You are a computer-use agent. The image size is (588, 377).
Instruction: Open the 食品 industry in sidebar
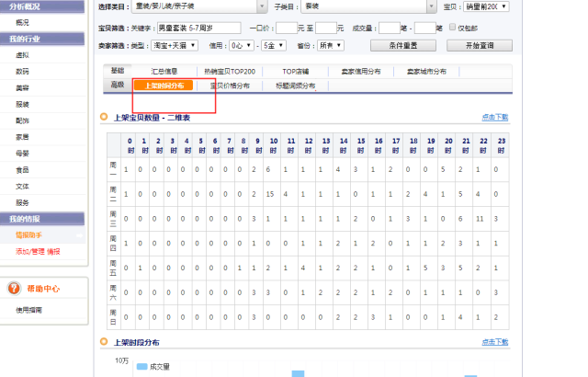point(22,170)
